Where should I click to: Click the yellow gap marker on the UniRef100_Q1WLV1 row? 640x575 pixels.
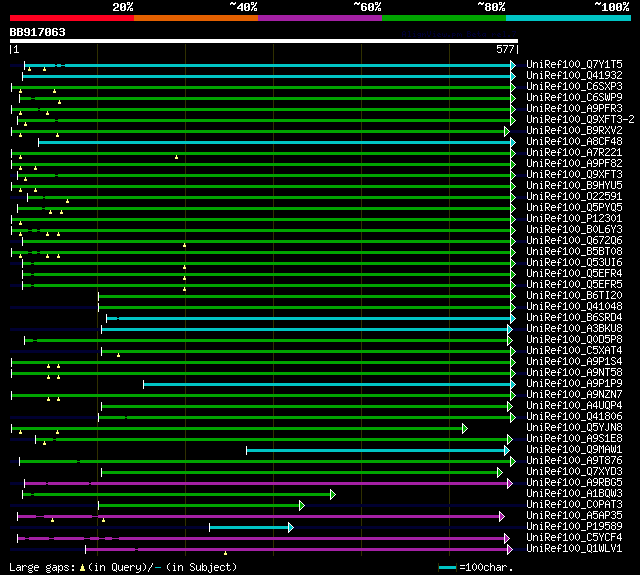(x=225, y=553)
